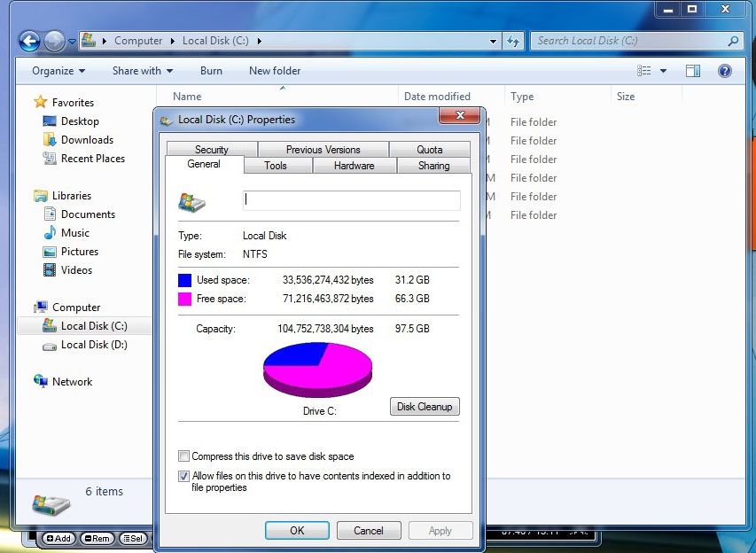Click the drive icon in Properties dialog

tap(192, 202)
